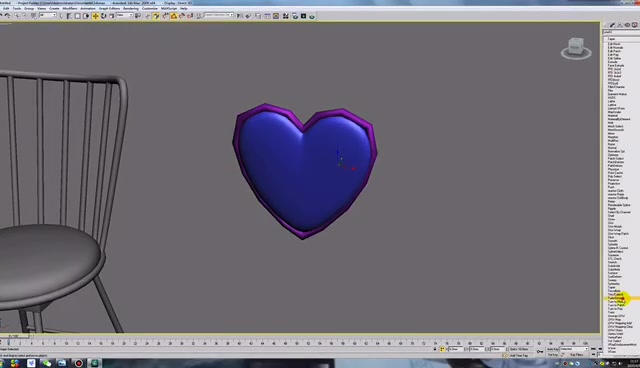Click the ViewCube in viewport
This screenshot has width=640, height=368.
point(576,48)
